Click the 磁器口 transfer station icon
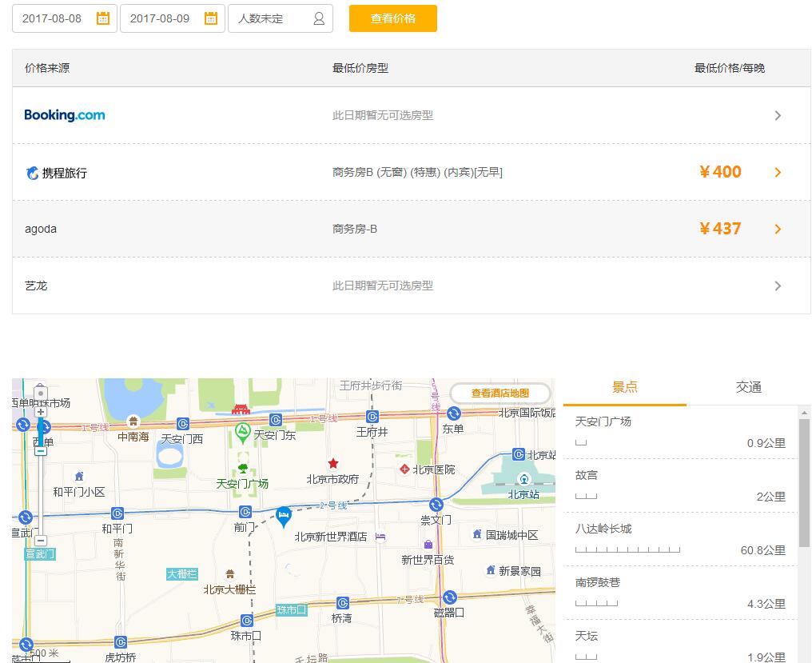812x663 pixels. pyautogui.click(x=449, y=597)
